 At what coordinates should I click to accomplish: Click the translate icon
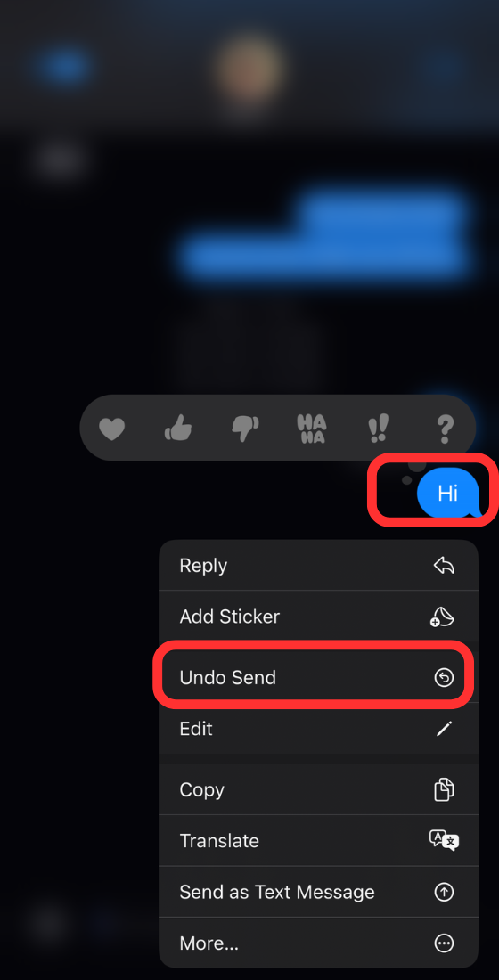(x=444, y=841)
